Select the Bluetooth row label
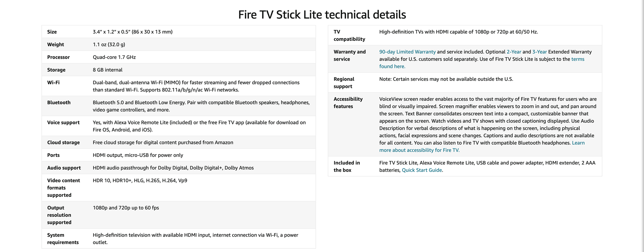The image size is (644, 252). pyautogui.click(x=59, y=103)
